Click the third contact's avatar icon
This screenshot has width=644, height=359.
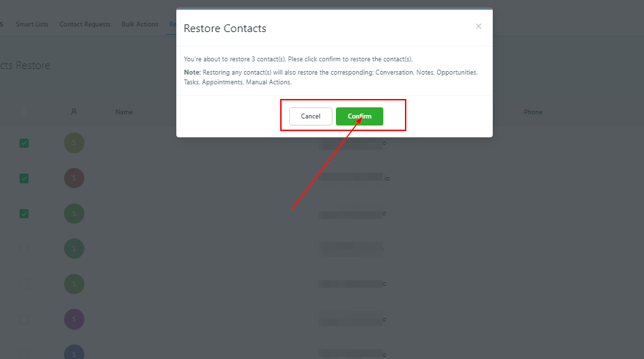click(x=74, y=213)
